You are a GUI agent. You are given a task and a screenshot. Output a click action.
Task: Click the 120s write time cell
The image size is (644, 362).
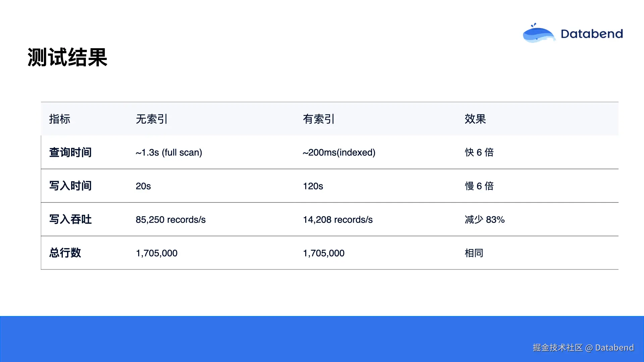pyautogui.click(x=313, y=186)
